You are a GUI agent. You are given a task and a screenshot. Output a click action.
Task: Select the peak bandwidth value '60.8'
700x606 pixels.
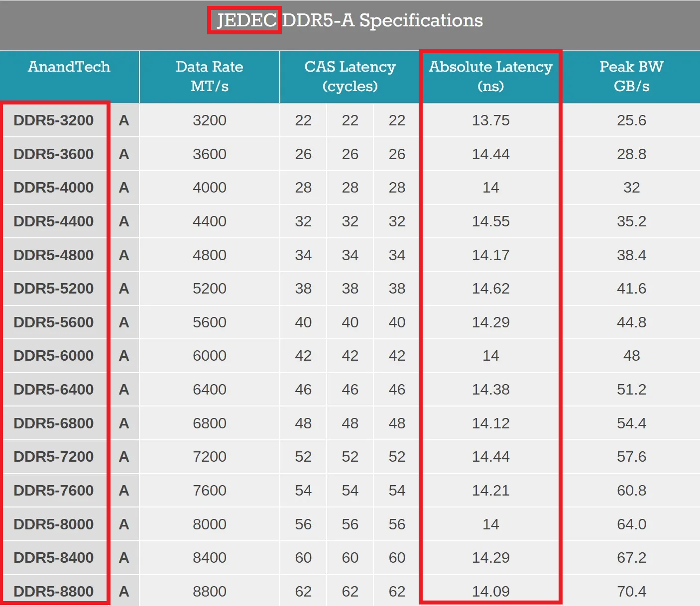pos(631,491)
